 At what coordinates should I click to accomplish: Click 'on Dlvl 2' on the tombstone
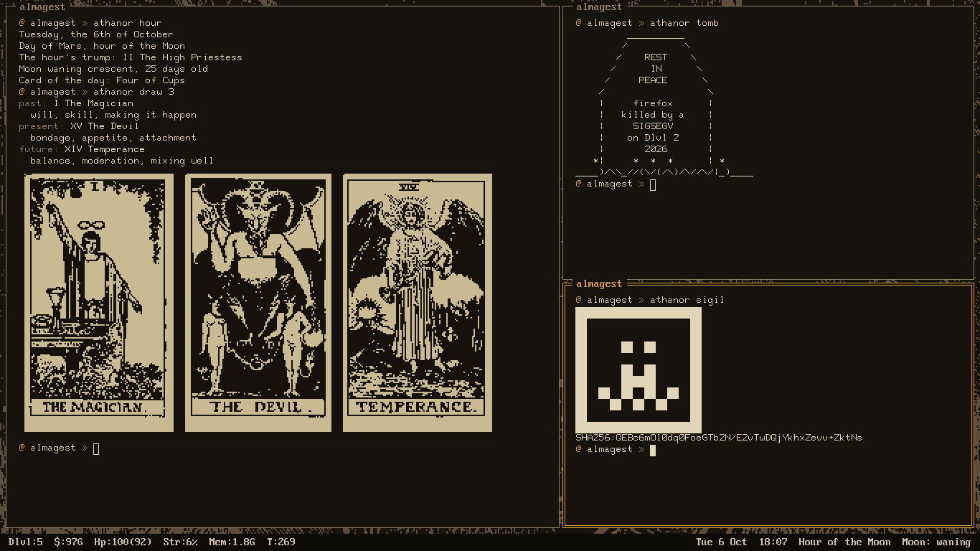click(x=653, y=138)
